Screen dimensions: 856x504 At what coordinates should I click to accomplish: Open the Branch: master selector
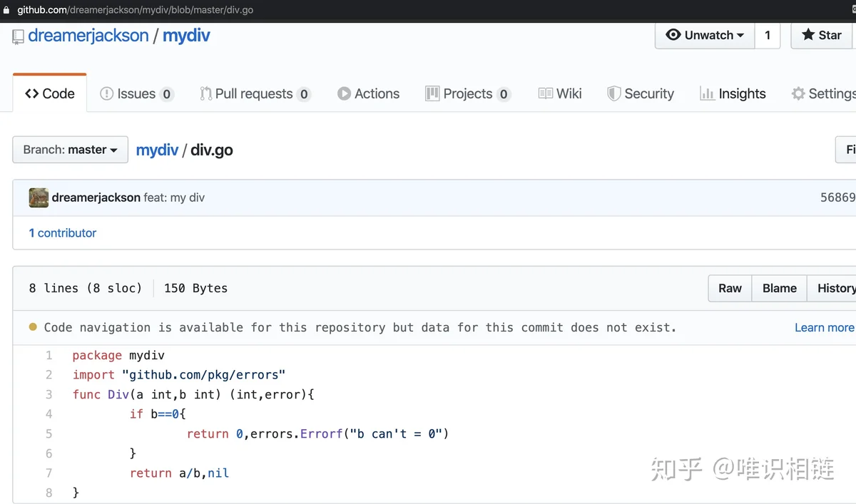(x=70, y=150)
